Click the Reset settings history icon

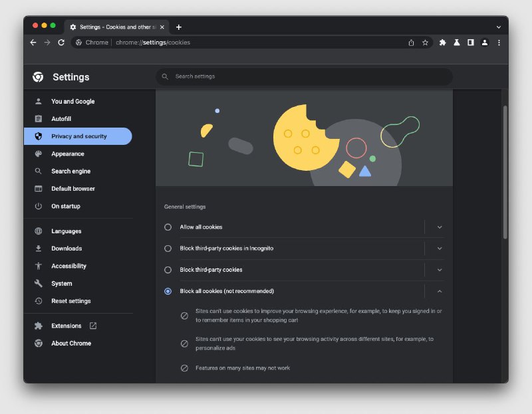click(x=39, y=301)
